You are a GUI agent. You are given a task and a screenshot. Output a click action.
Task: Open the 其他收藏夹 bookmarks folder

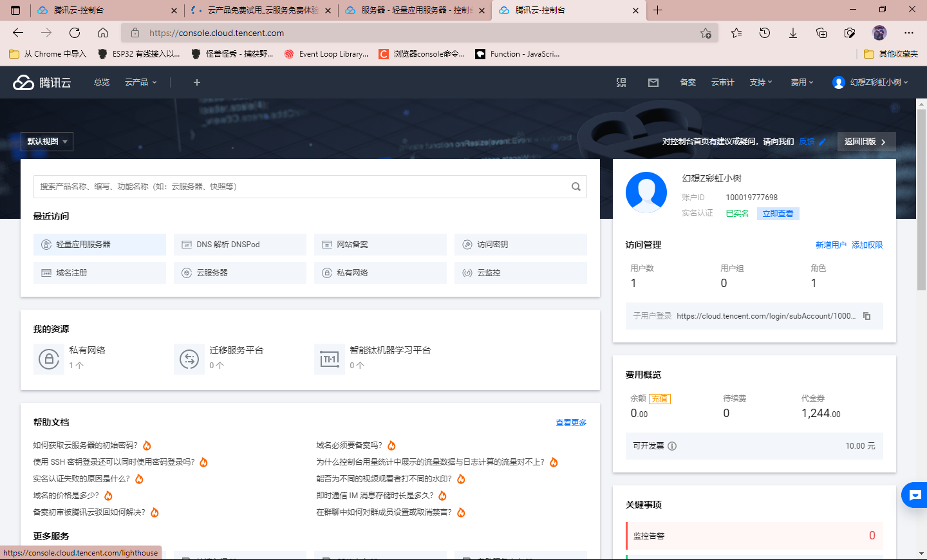point(891,54)
